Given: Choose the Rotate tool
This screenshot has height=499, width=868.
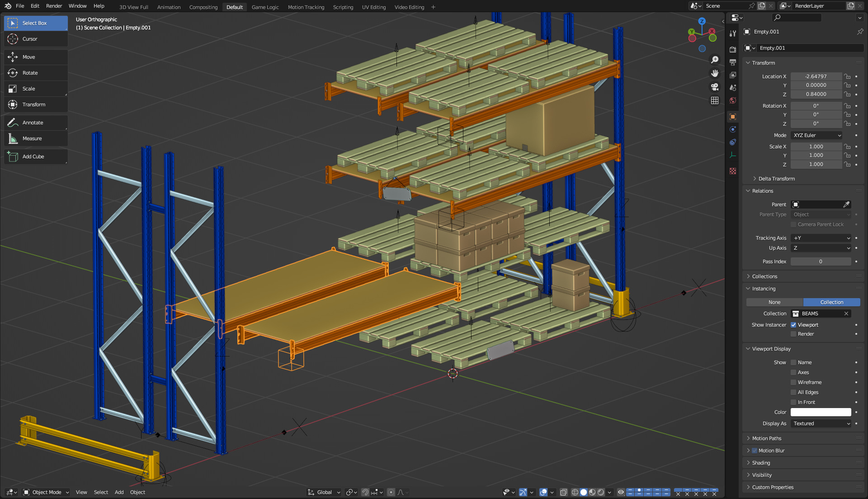Looking at the screenshot, I should click(36, 73).
